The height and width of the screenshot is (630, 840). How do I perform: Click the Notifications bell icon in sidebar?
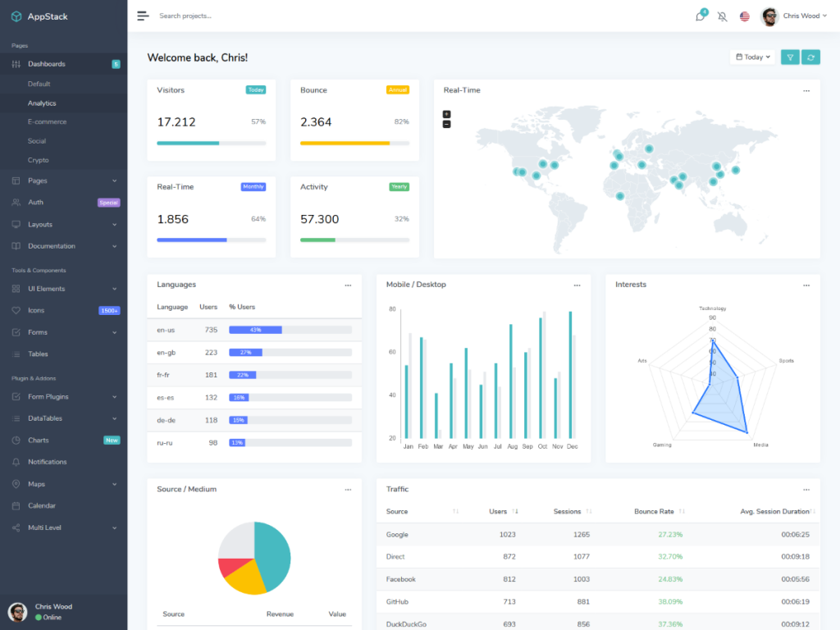16,462
